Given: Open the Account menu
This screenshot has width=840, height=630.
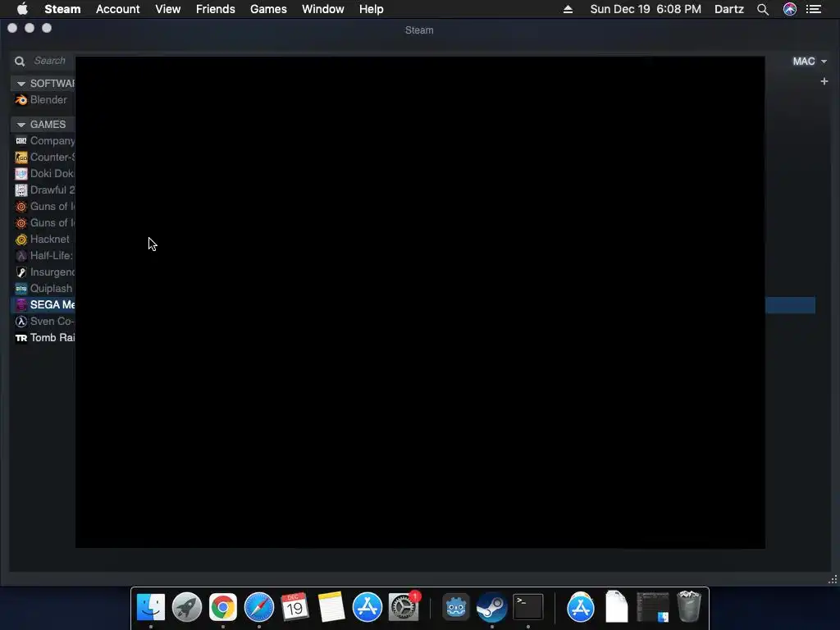Looking at the screenshot, I should point(118,9).
